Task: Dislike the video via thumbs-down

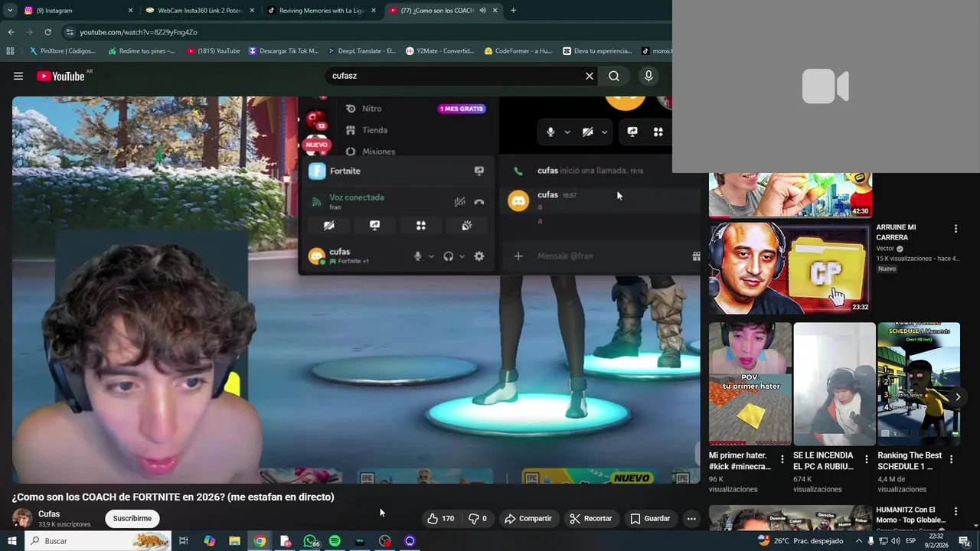Action: [x=478, y=518]
